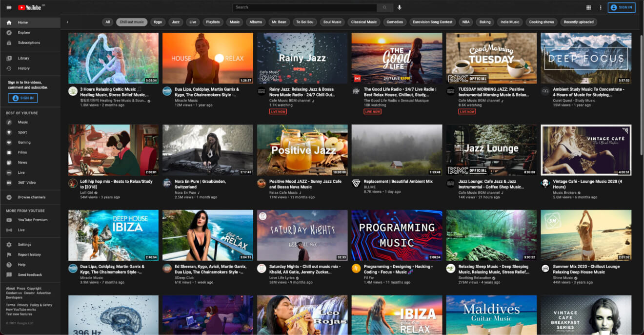Image resolution: width=644 pixels, height=335 pixels.
Task: Open Privacy footer link
Action: pos(22,305)
